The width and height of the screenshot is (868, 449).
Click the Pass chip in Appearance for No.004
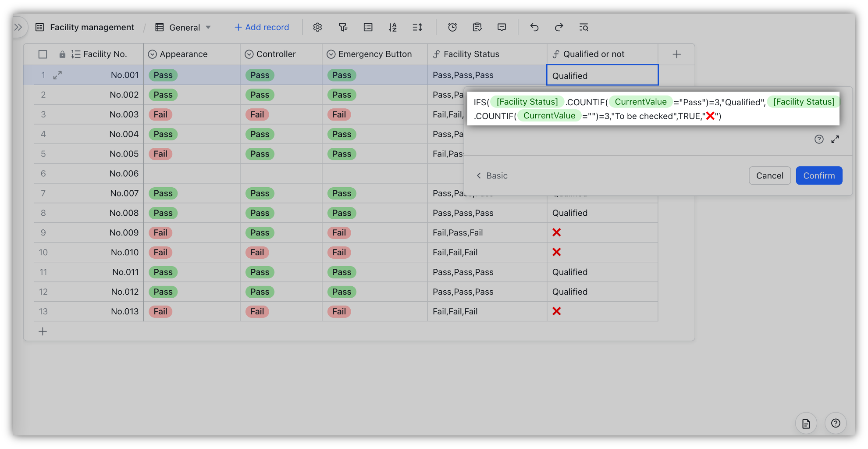[163, 134]
